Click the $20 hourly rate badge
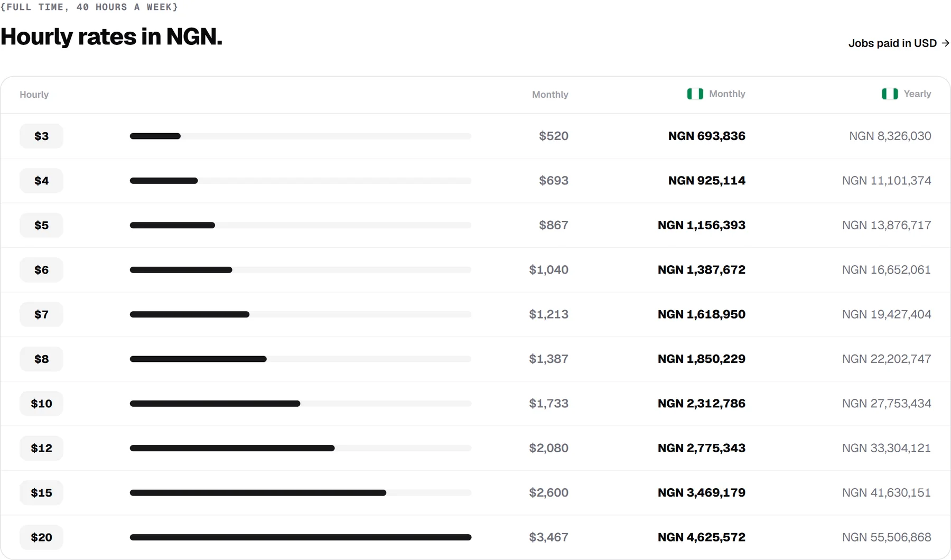The width and height of the screenshot is (951, 560). [41, 537]
